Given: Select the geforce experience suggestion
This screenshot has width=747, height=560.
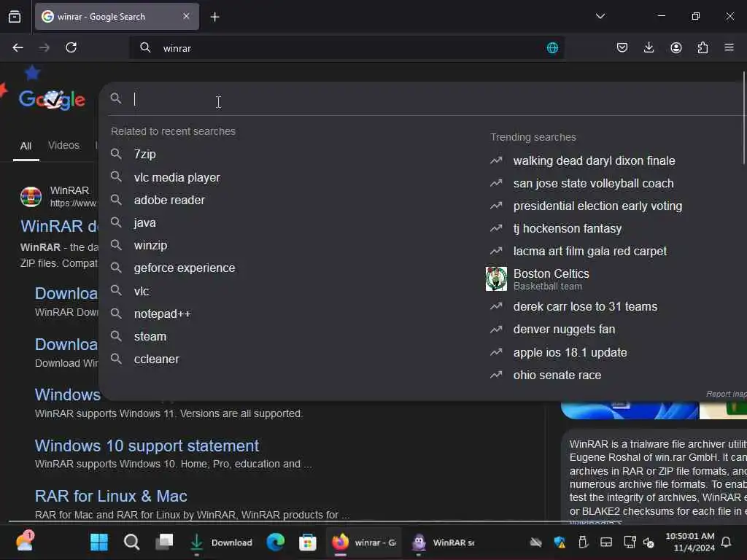Looking at the screenshot, I should tap(185, 268).
